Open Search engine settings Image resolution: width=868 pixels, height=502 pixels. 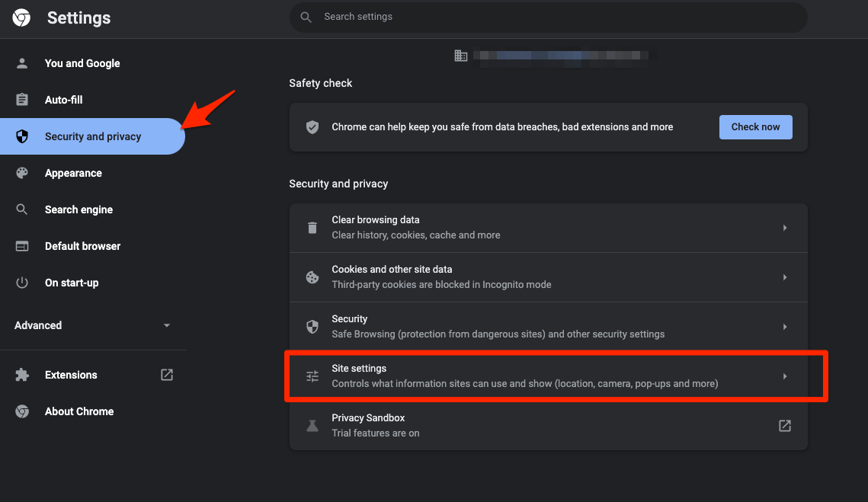(92, 209)
